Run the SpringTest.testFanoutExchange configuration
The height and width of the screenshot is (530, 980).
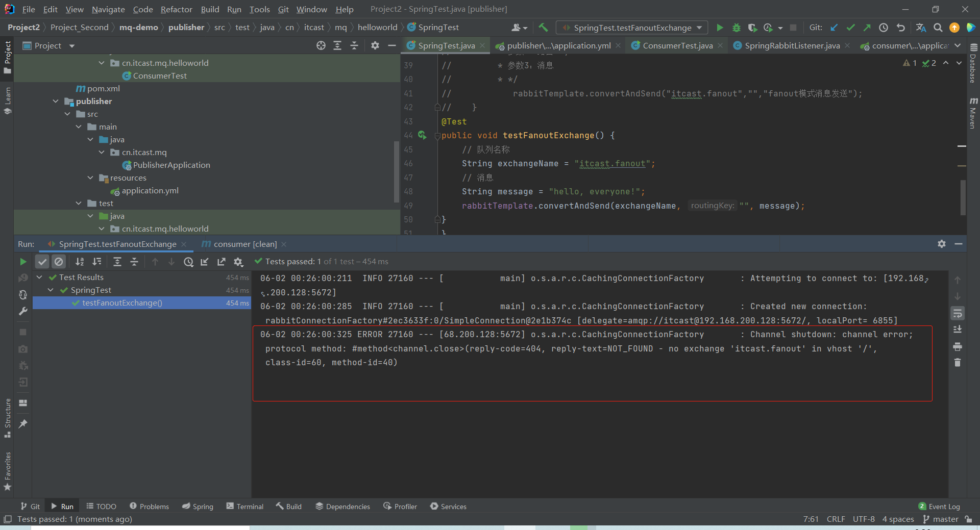(720, 28)
